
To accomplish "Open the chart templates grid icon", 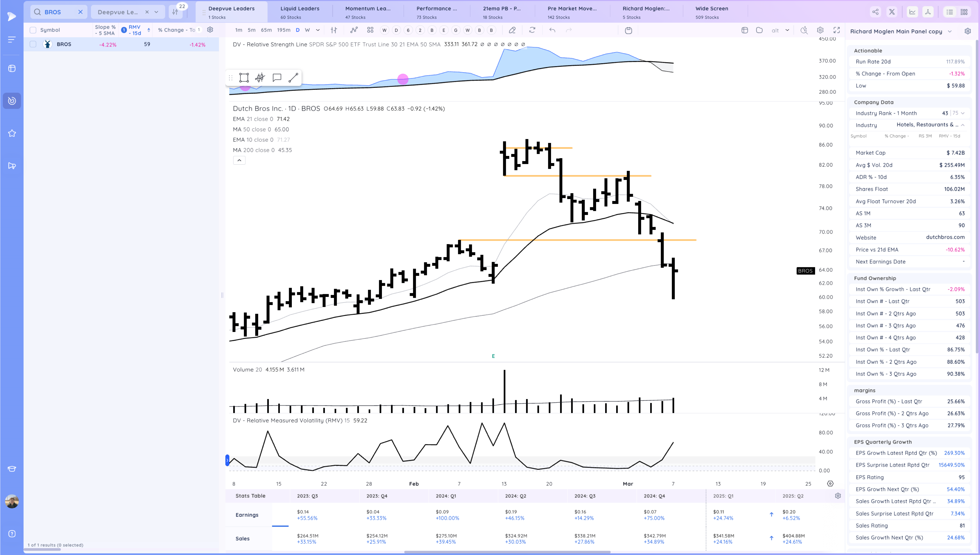I will point(370,30).
